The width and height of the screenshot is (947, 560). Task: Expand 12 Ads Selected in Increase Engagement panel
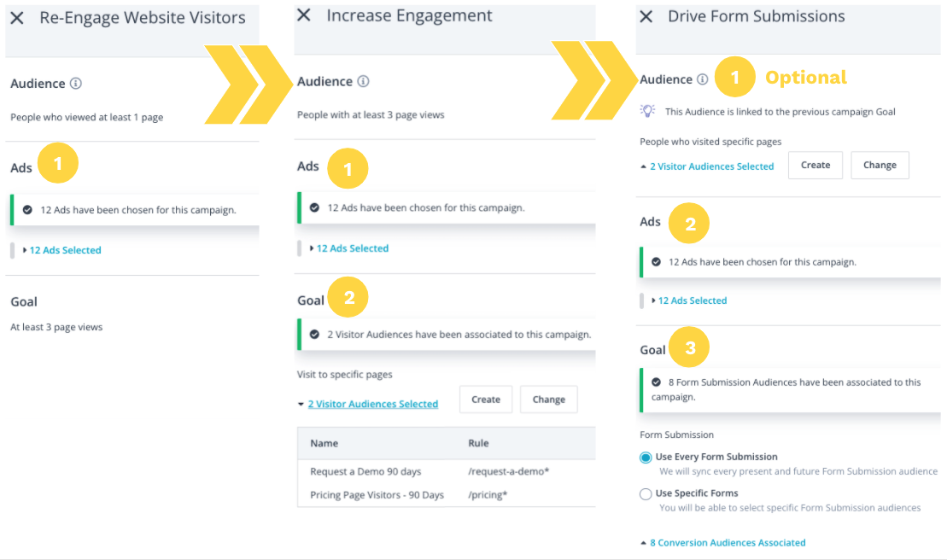[352, 248]
